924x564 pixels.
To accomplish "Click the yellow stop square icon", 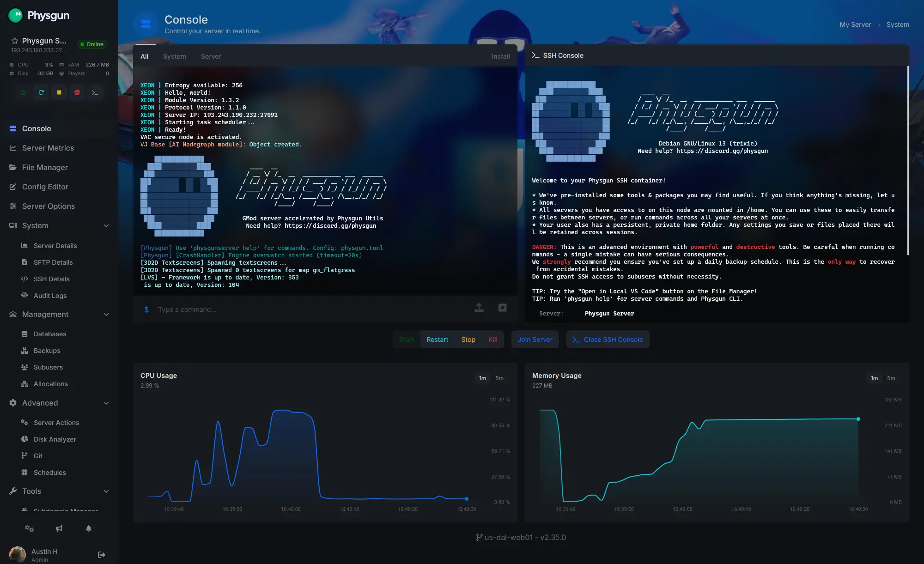I will click(x=59, y=92).
